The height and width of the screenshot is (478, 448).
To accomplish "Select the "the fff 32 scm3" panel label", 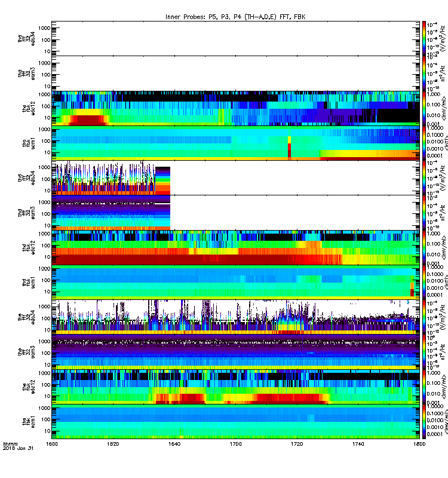I will click(x=26, y=352).
